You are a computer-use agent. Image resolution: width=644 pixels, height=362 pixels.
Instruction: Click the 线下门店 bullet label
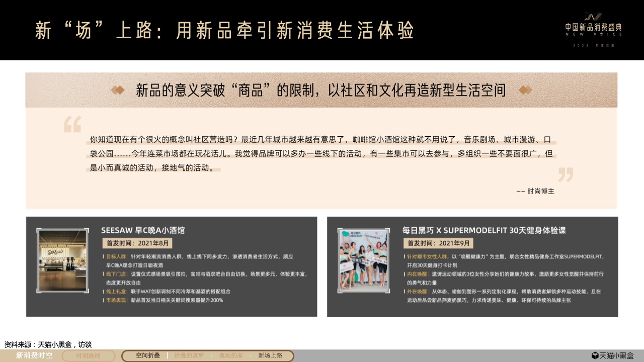(x=116, y=274)
